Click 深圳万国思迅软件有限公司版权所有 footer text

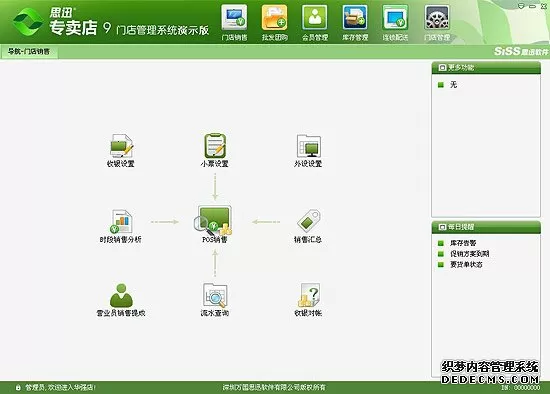tap(274, 388)
